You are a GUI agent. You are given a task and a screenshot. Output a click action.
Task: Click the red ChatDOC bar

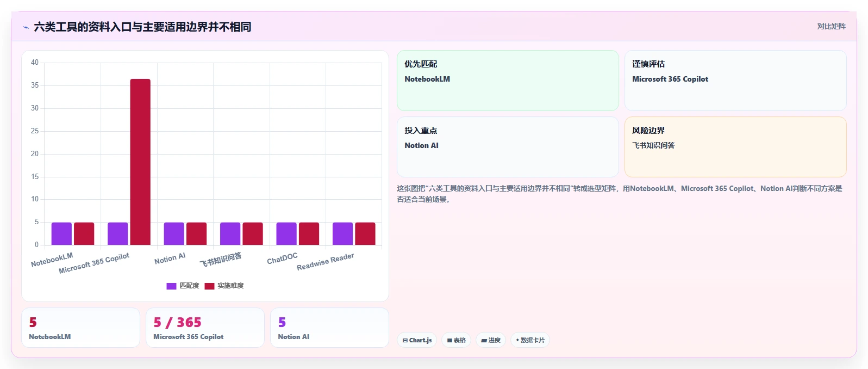pyautogui.click(x=309, y=233)
